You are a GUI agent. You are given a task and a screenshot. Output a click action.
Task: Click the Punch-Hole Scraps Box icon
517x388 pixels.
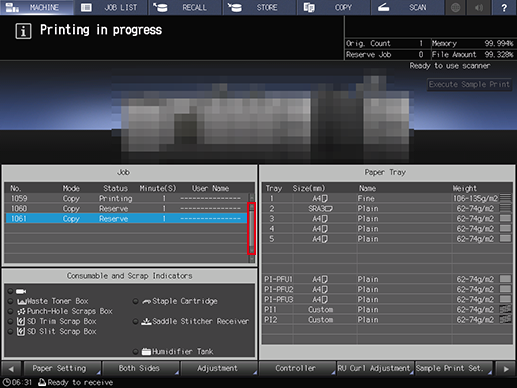click(21, 311)
